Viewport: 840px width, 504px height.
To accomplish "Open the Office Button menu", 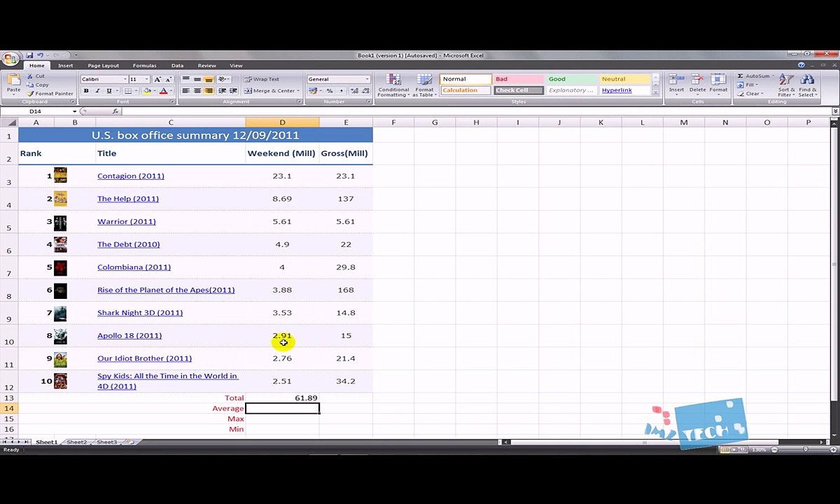I will (x=9, y=59).
